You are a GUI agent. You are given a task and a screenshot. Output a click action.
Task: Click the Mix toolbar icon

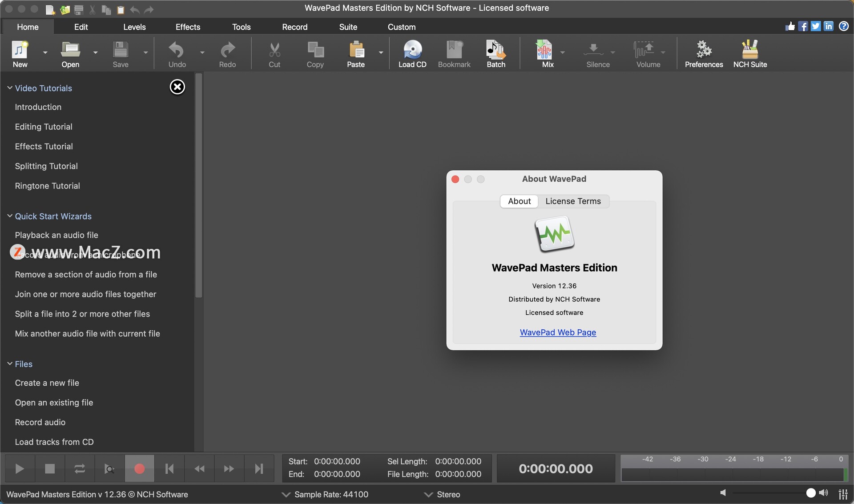(x=544, y=50)
